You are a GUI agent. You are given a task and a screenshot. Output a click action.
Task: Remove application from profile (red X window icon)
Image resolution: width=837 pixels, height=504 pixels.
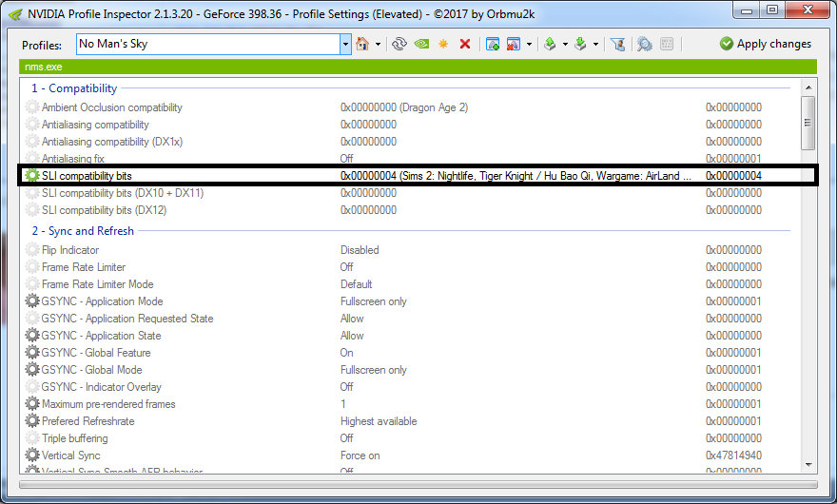coord(514,44)
